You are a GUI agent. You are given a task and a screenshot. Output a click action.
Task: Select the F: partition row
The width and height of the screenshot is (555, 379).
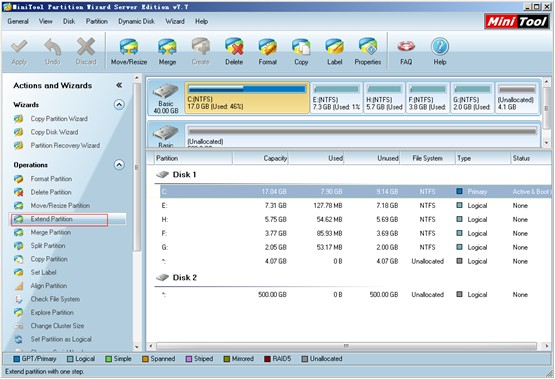(354, 234)
